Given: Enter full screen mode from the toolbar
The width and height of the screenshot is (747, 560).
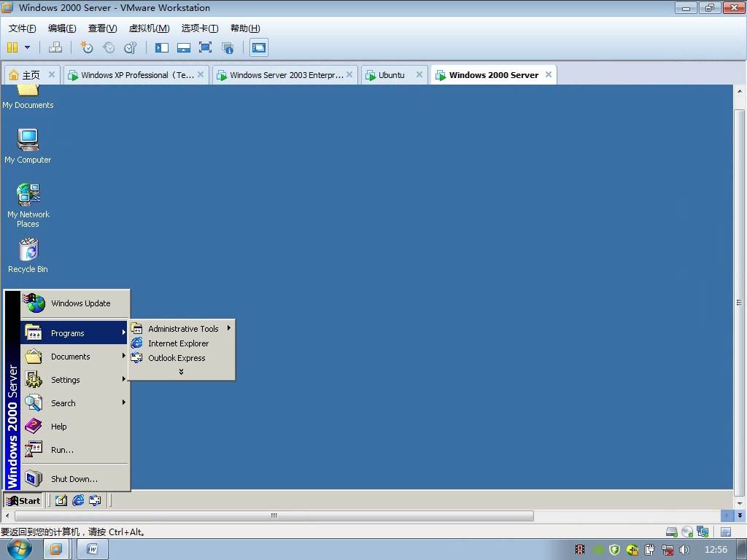Looking at the screenshot, I should tap(205, 47).
